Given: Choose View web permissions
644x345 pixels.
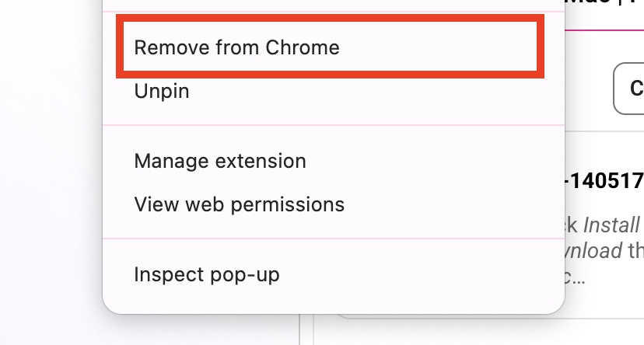Looking at the screenshot, I should (239, 204).
